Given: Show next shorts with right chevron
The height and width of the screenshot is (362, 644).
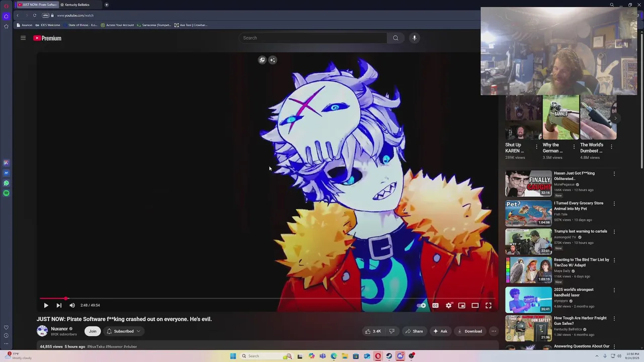Looking at the screenshot, I should point(615,118).
